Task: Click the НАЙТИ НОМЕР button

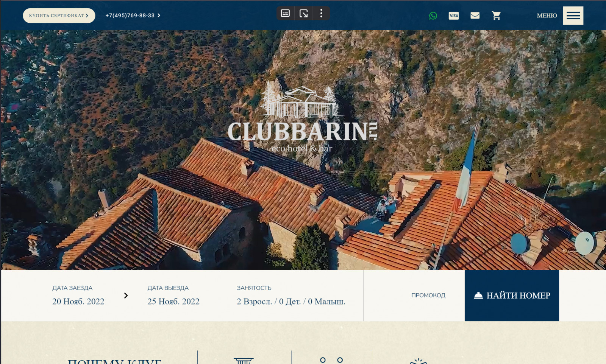Action: click(512, 296)
